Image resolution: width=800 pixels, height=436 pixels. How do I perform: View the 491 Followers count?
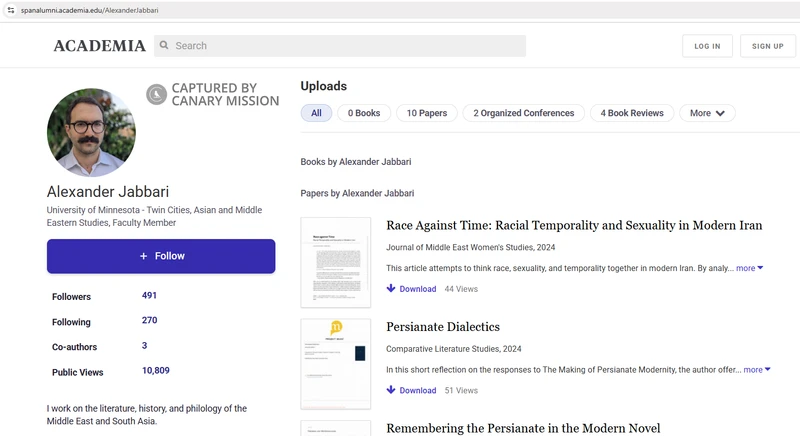coord(149,296)
